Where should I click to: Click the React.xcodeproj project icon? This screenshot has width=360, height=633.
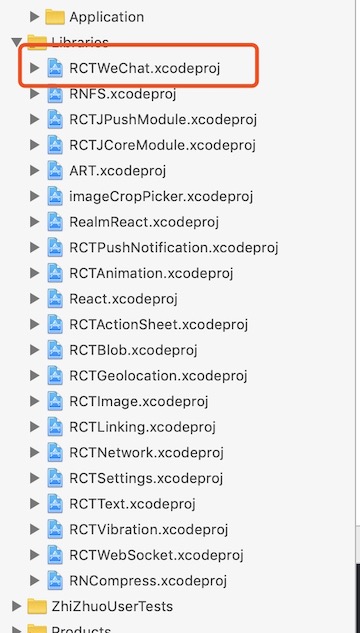(55, 298)
